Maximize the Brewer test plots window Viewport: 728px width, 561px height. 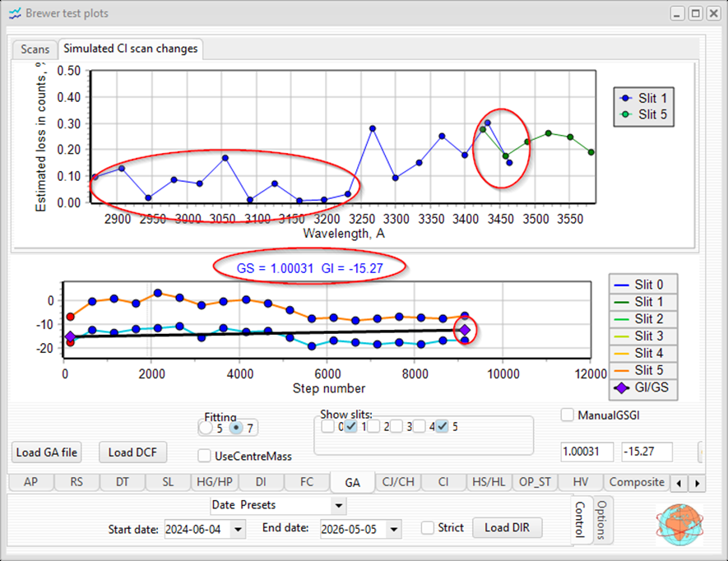point(695,13)
